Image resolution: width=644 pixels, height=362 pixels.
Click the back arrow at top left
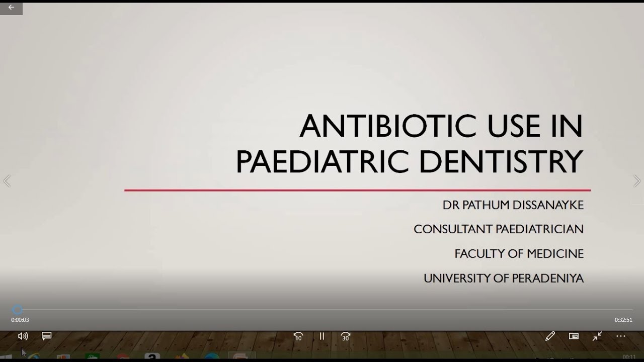click(11, 8)
